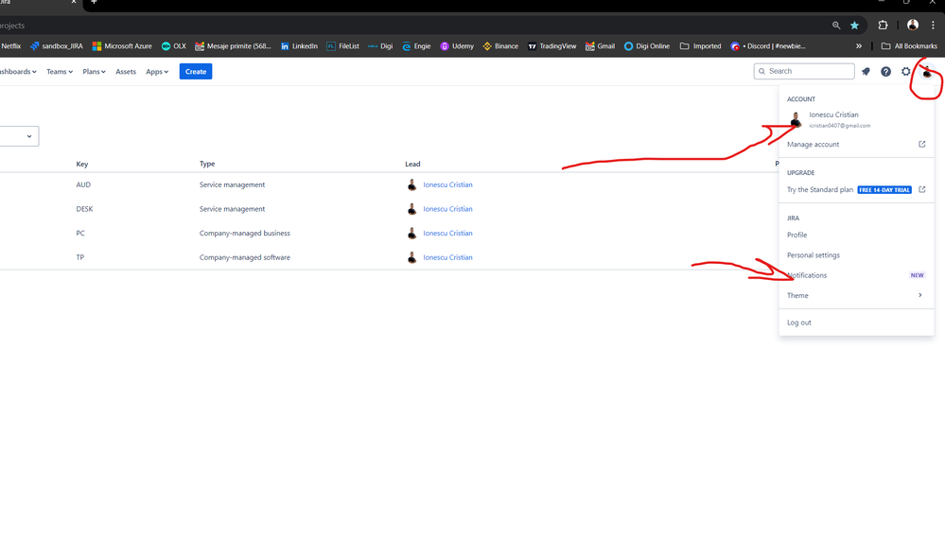Open the Binance bookmark
945x560 pixels.
[500, 45]
